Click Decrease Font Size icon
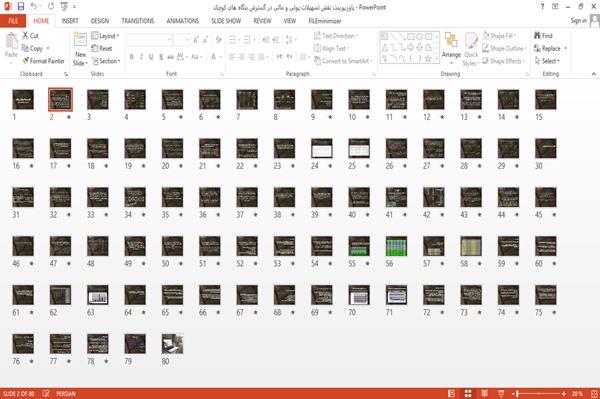 205,40
